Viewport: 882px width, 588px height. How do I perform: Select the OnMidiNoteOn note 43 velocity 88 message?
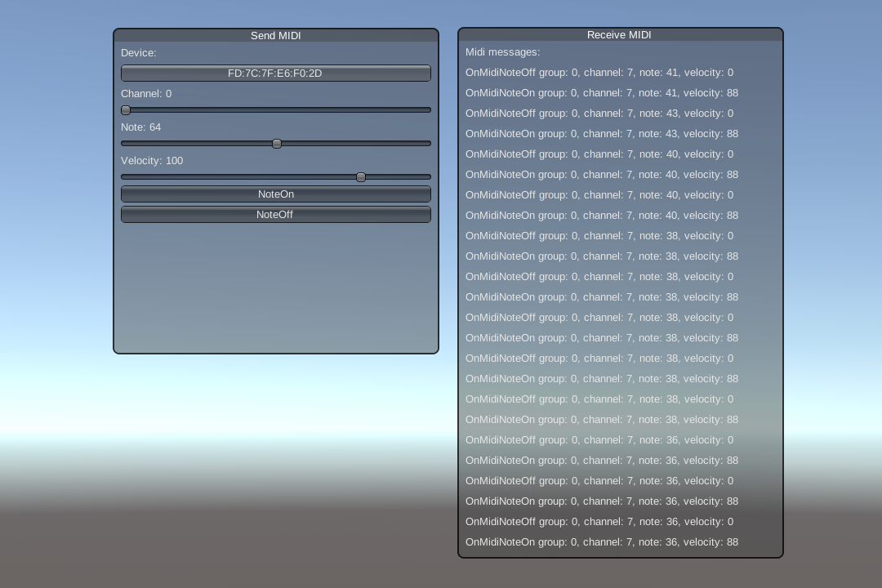(x=602, y=133)
